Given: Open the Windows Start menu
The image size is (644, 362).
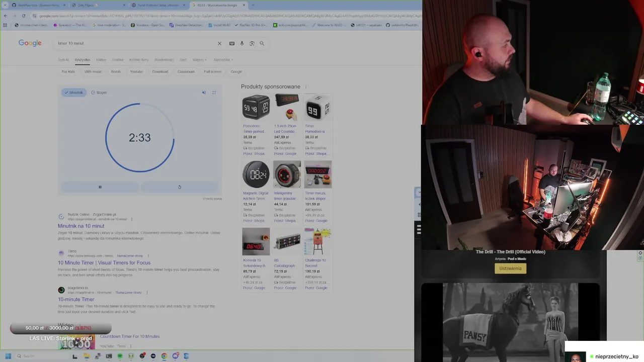Looking at the screenshot, I should [8, 356].
